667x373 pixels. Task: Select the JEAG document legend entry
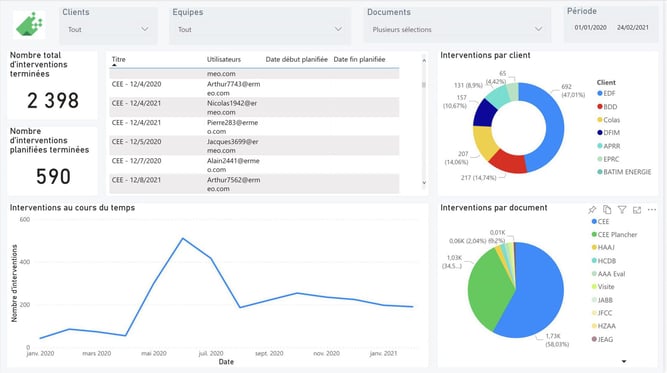click(602, 339)
